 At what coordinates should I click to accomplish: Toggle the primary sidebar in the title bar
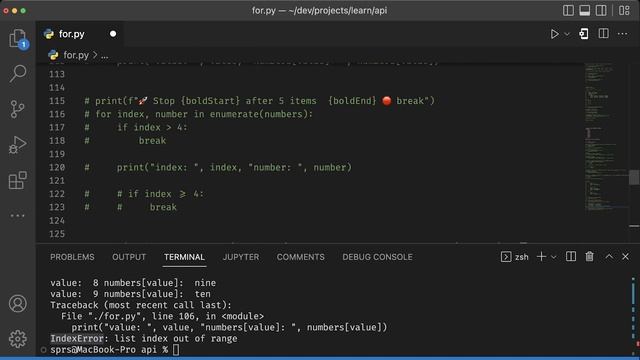[x=568, y=11]
